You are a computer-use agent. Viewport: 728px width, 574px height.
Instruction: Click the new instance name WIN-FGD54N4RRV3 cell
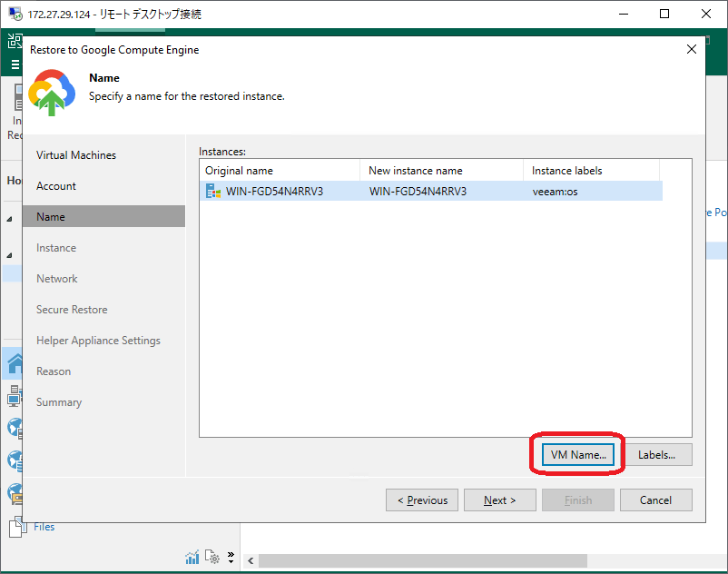[418, 192]
